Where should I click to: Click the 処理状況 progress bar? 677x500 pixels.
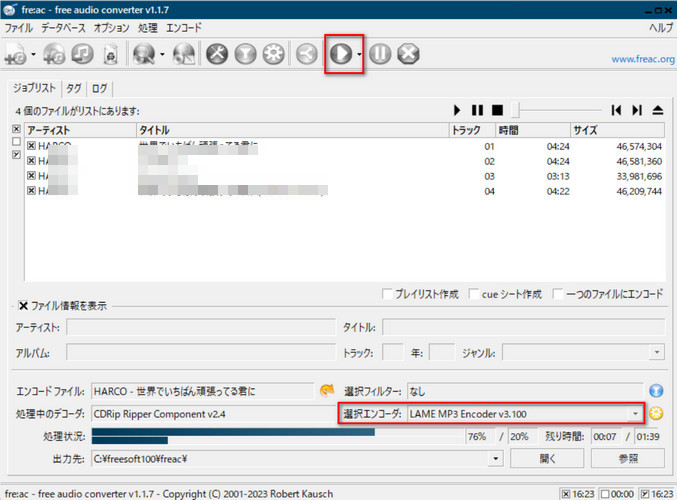pyautogui.click(x=277, y=436)
